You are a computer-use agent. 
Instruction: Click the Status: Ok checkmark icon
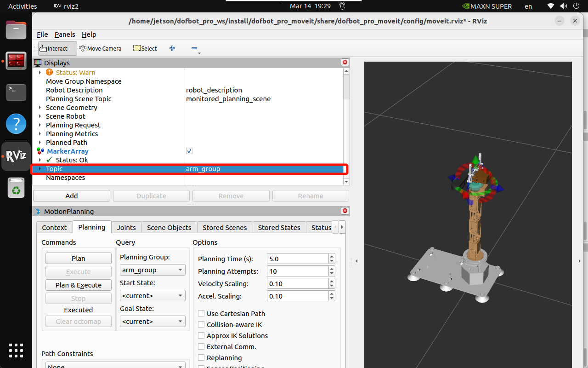click(x=50, y=160)
